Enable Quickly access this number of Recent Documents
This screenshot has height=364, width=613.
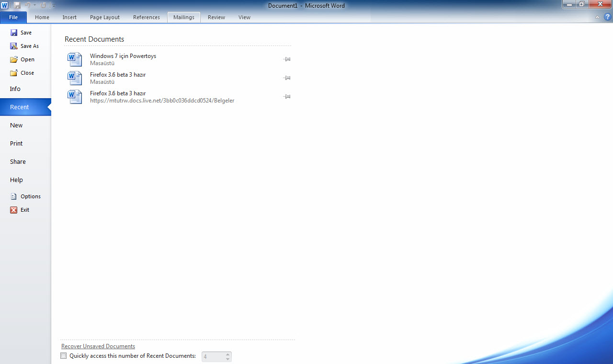tap(64, 356)
